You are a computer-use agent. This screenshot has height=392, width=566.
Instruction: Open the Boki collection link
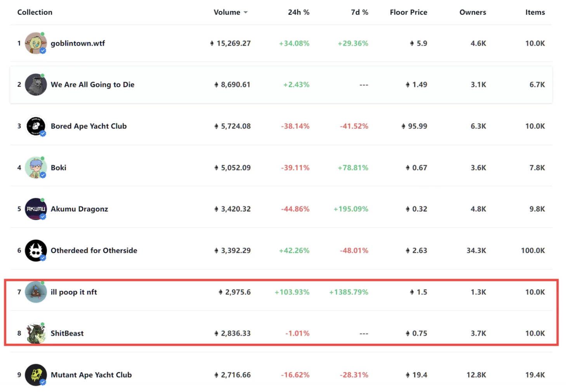tap(58, 168)
